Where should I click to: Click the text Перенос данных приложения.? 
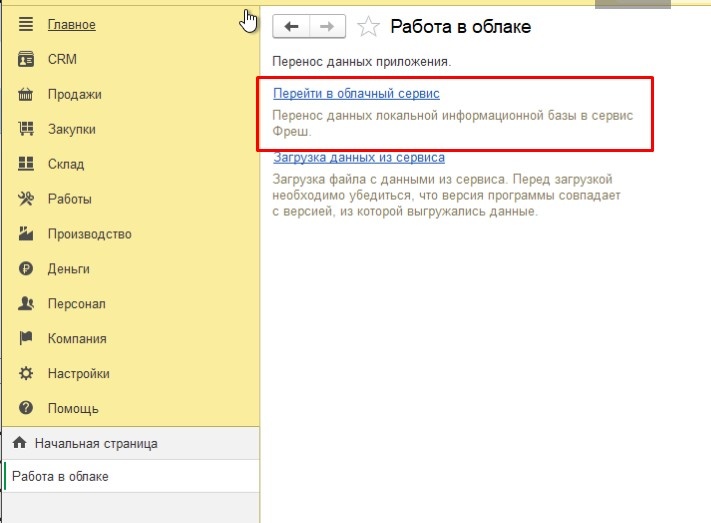pyautogui.click(x=362, y=61)
